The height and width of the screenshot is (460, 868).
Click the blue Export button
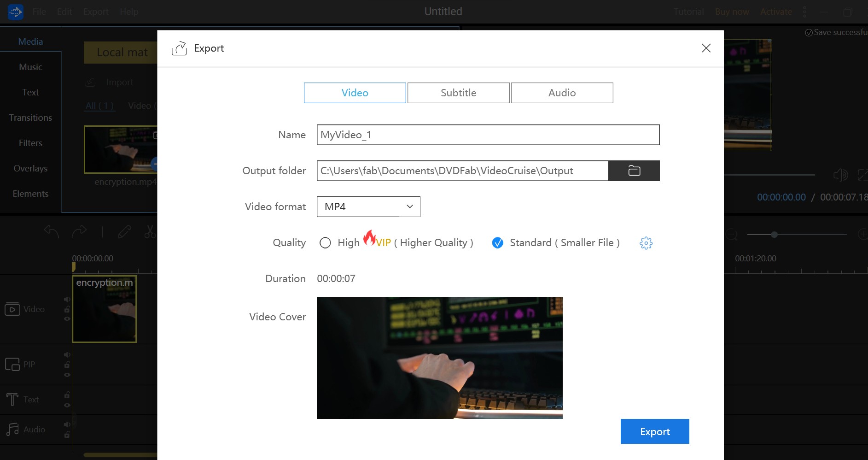coord(655,431)
